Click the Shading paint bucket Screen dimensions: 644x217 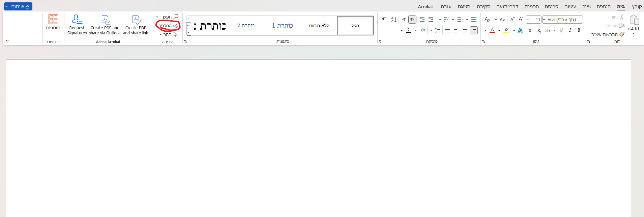(x=422, y=30)
